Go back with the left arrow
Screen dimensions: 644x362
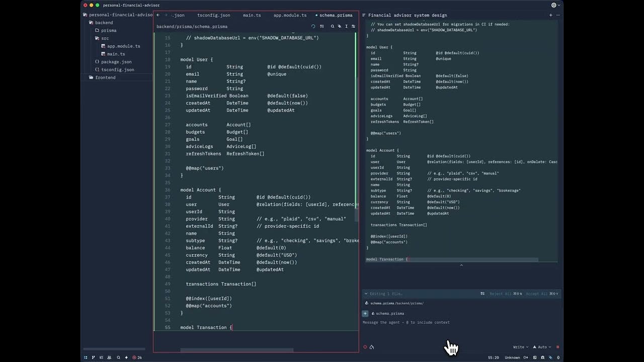[x=158, y=15]
